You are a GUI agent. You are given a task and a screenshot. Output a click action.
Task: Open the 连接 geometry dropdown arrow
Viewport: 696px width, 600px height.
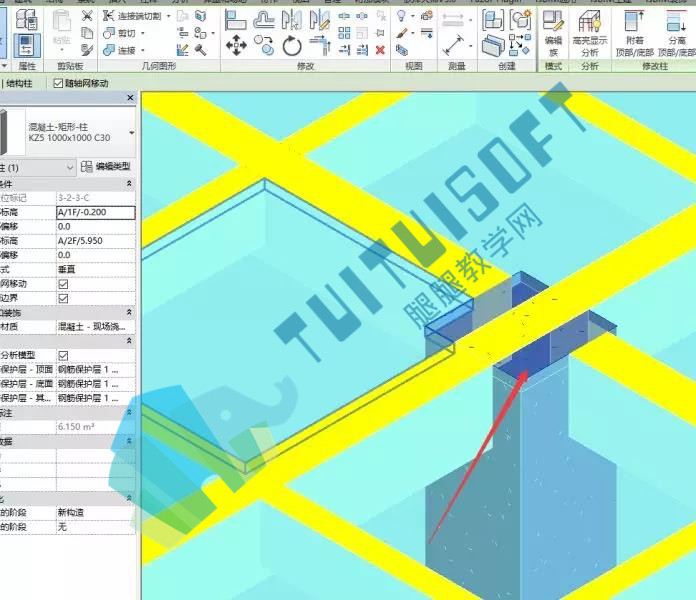point(143,50)
